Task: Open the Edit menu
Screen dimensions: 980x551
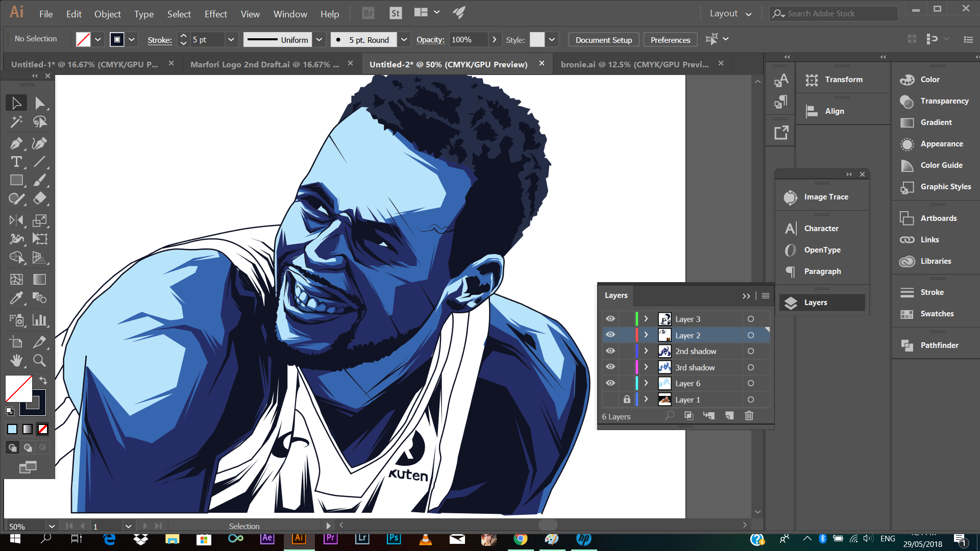Action: click(74, 14)
